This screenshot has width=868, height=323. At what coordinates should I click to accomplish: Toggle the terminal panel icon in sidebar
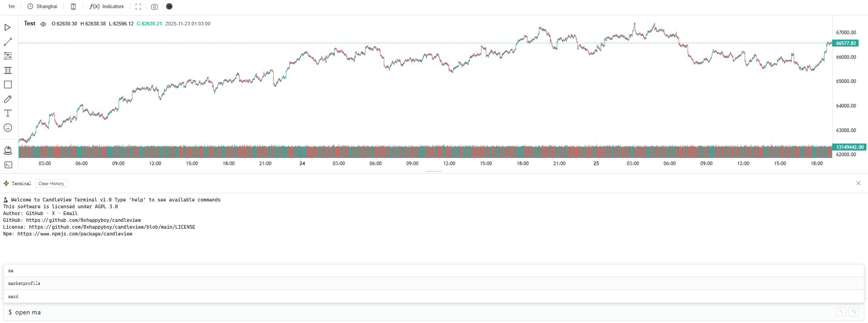8,165
